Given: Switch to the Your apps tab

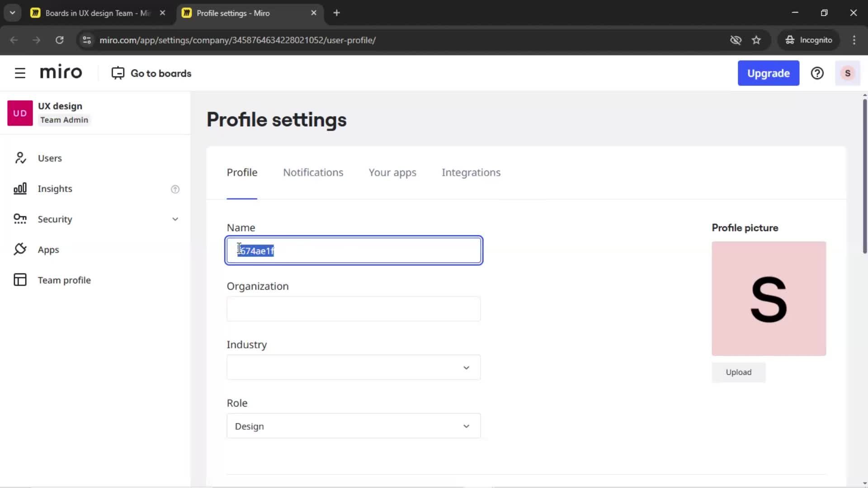Looking at the screenshot, I should (x=392, y=173).
